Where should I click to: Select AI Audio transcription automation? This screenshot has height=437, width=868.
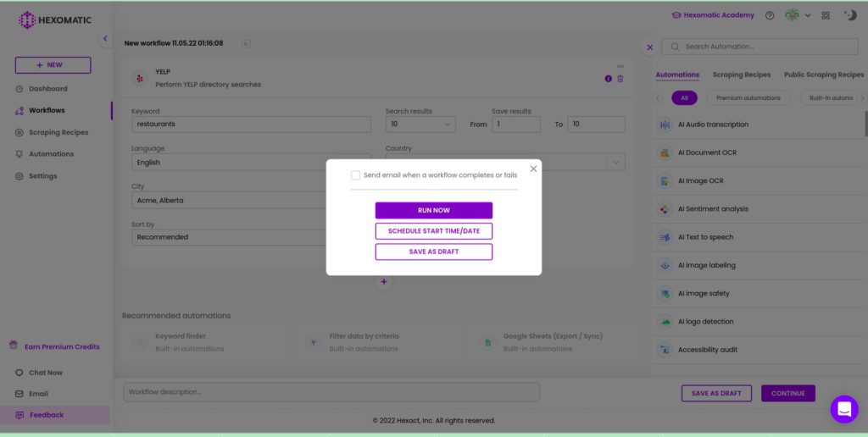point(757,124)
